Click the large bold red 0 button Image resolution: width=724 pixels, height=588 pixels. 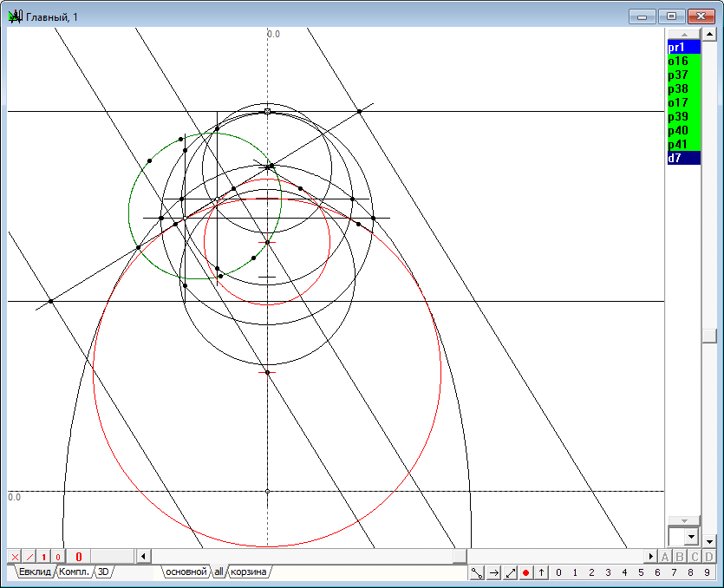point(79,557)
